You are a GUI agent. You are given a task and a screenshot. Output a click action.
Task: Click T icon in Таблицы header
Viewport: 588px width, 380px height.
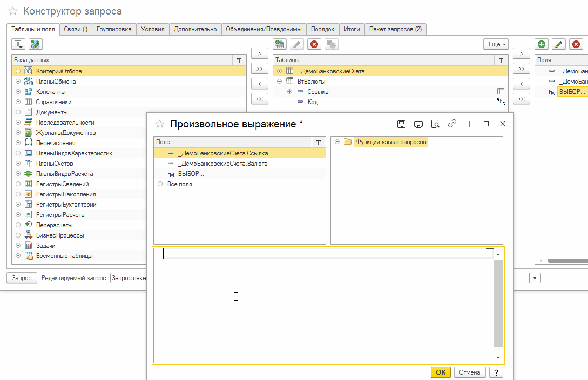[501, 60]
